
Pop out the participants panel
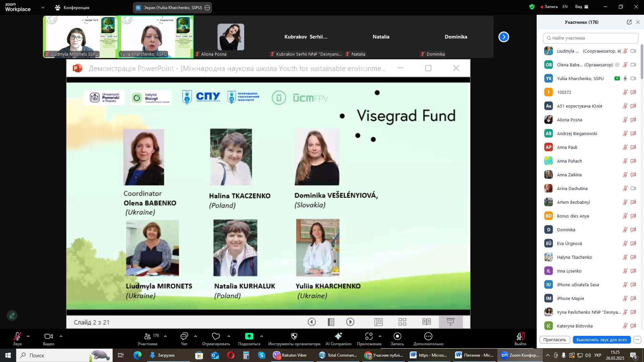[629, 22]
